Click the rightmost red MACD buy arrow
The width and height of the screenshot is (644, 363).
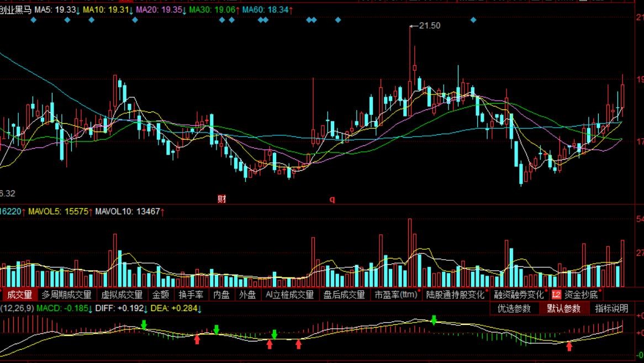(x=569, y=346)
